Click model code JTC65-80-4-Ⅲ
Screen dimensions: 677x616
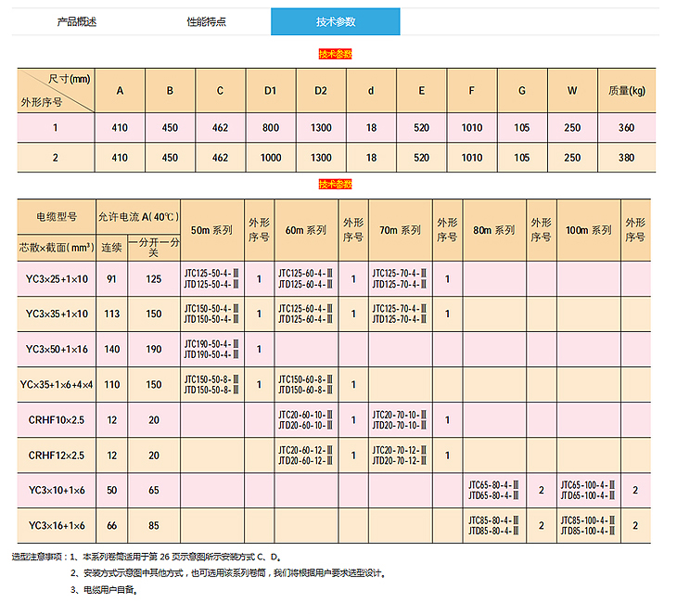coord(493,485)
